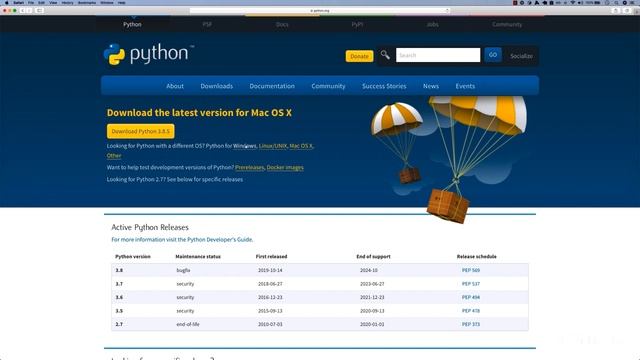Click the 2019-10-14 release date
This screenshot has height=360, width=640.
click(270, 270)
